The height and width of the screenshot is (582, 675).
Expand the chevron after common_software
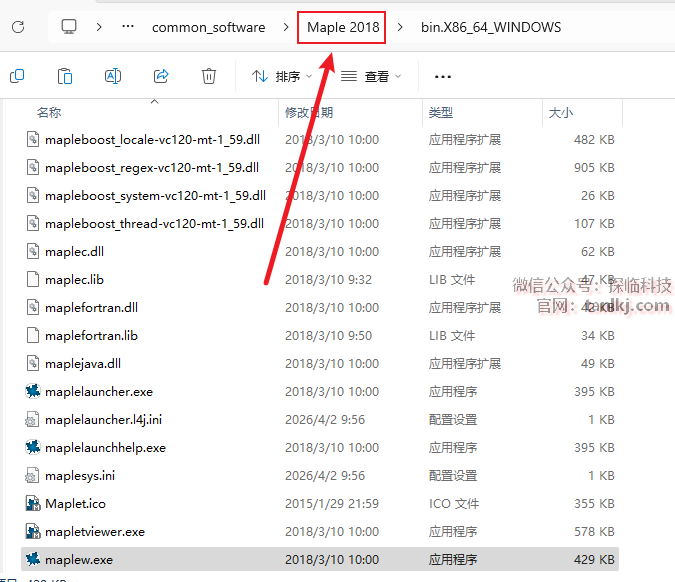click(286, 27)
